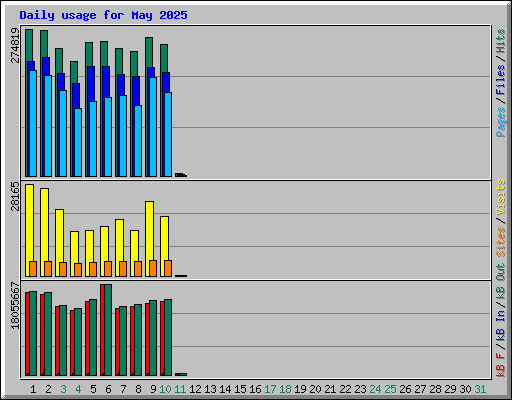Click the day 5 orange Sites bar
The image size is (512, 400).
93,269
